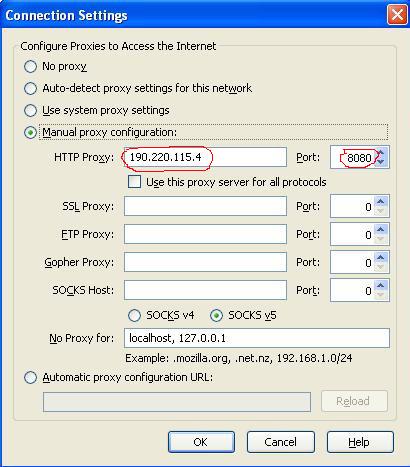Click the Gopher Proxy address field
The height and width of the screenshot is (467, 410).
pos(205,262)
